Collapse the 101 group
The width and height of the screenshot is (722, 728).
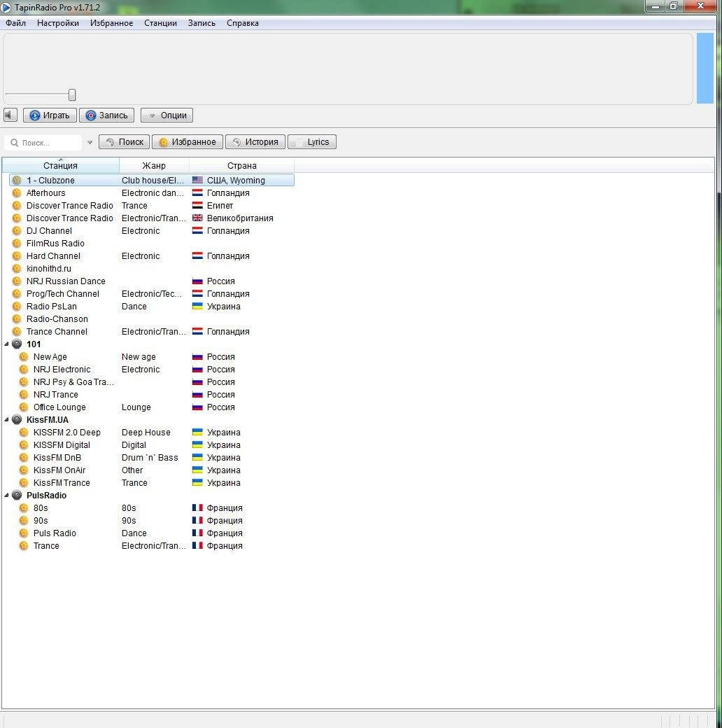[6, 344]
